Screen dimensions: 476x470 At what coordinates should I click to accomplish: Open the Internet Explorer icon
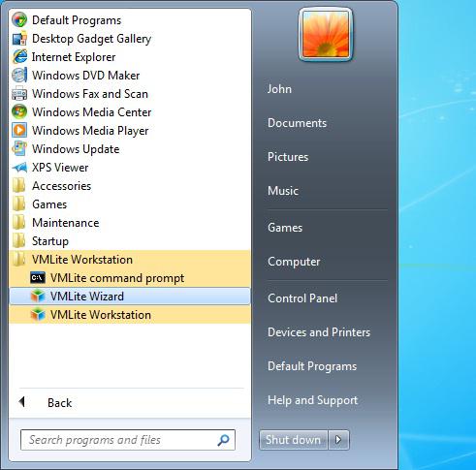click(19, 57)
